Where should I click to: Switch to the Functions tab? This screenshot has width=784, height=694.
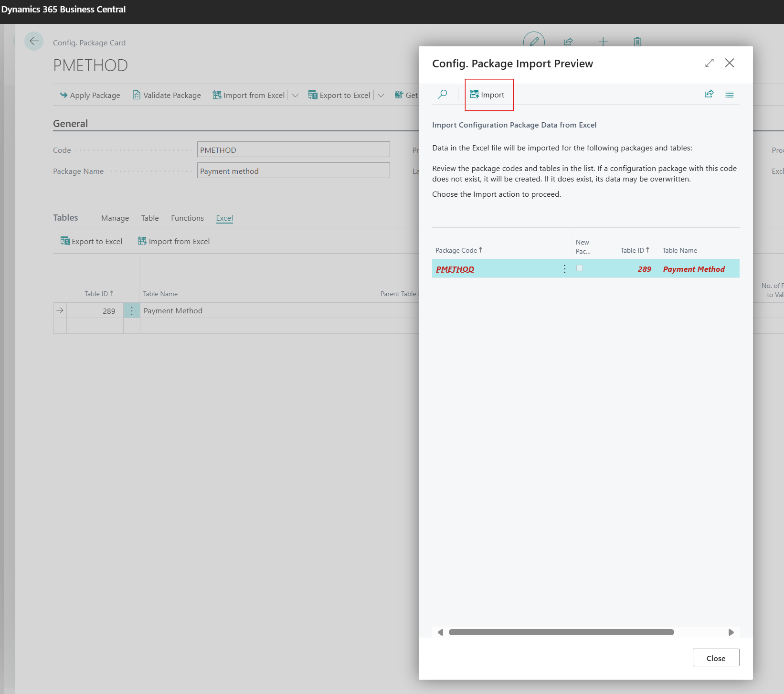point(187,218)
